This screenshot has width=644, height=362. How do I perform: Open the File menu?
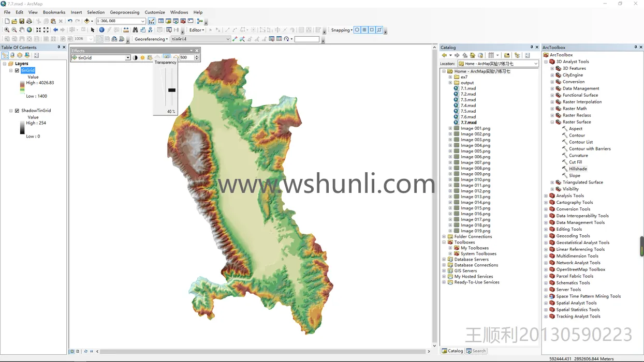pyautogui.click(x=7, y=12)
